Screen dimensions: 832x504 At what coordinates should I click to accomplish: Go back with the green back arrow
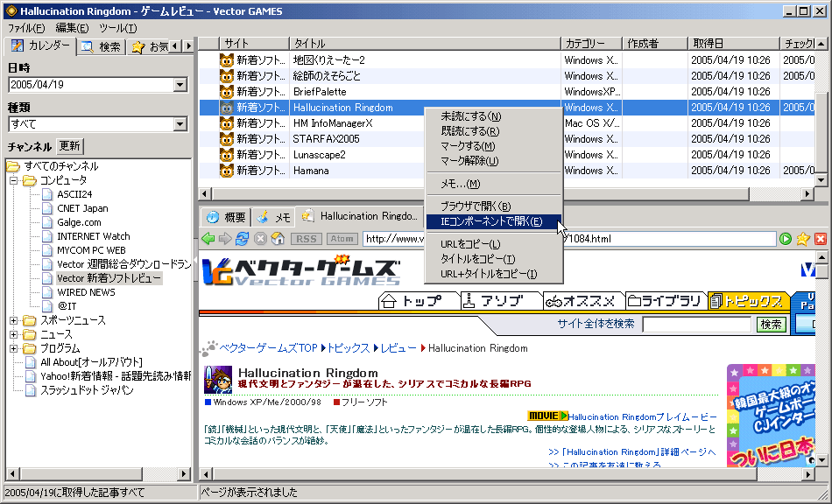point(208,239)
